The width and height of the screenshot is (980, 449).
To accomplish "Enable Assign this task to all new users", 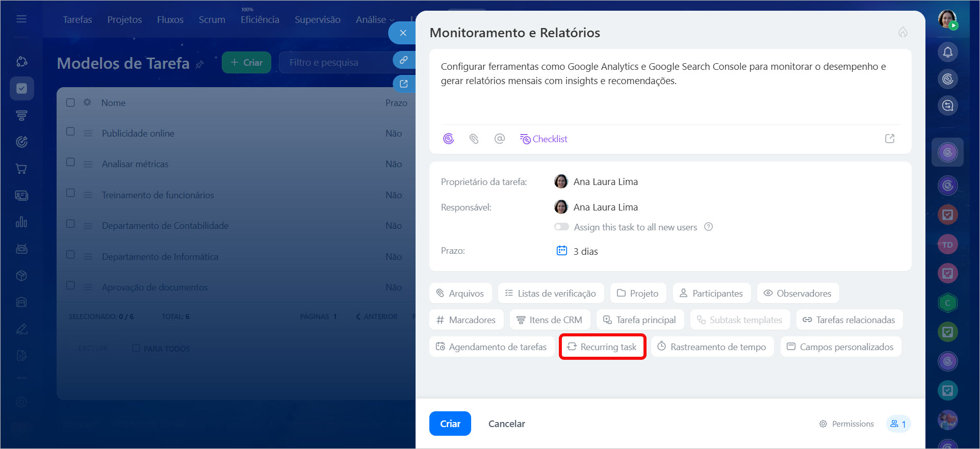I will pos(561,227).
